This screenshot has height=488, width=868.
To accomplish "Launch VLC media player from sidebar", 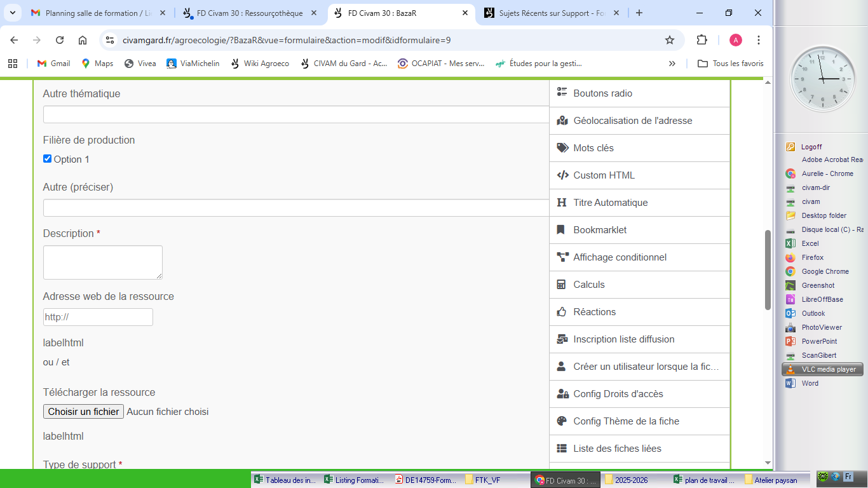I will (828, 369).
